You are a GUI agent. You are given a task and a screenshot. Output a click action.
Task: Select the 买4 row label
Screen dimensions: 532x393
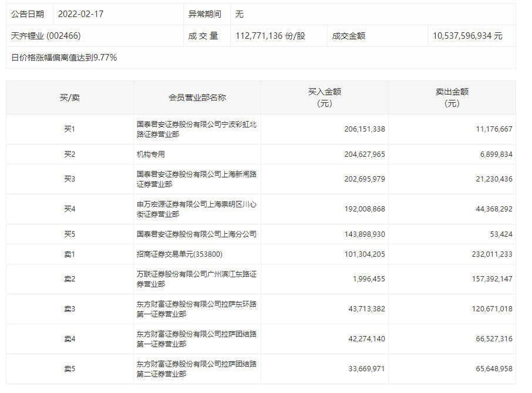pos(70,209)
